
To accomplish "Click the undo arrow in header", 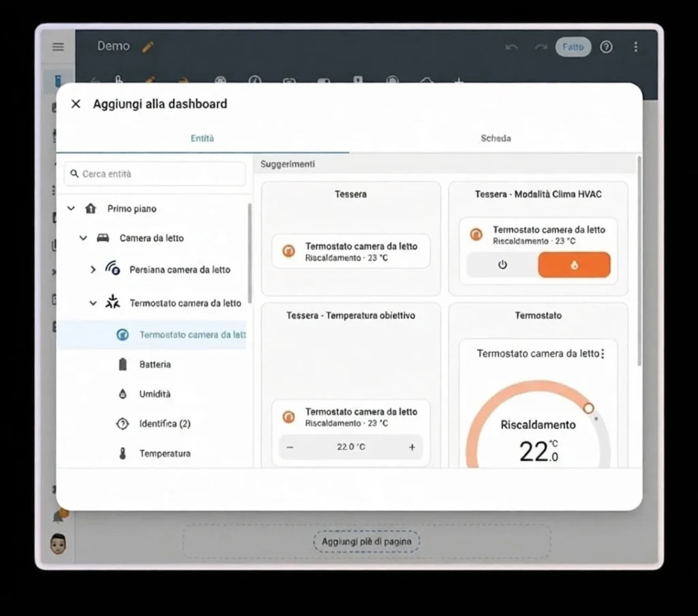I will coord(511,47).
